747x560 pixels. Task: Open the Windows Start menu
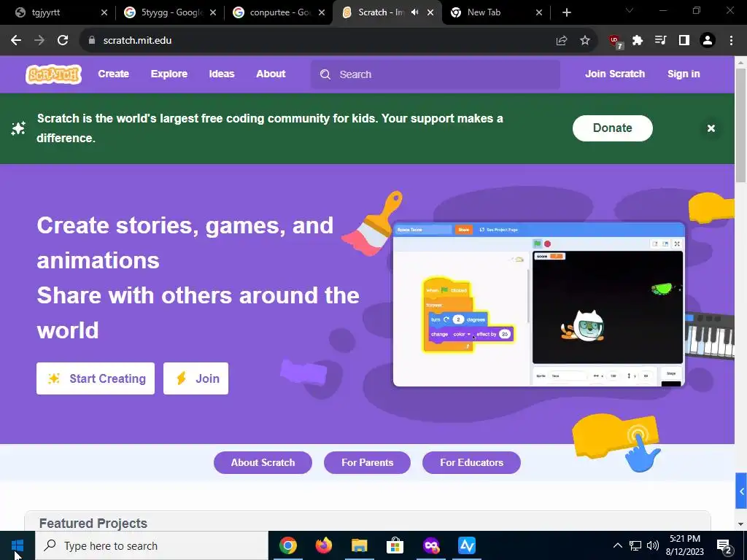click(x=18, y=545)
